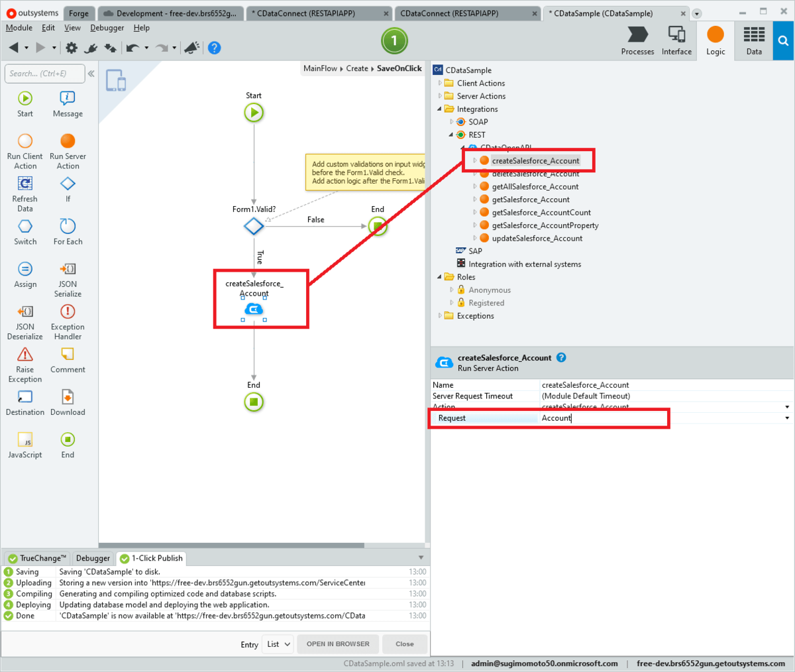Viewport: 795px width, 672px height.
Task: Expand the SOAP node
Action: point(452,122)
